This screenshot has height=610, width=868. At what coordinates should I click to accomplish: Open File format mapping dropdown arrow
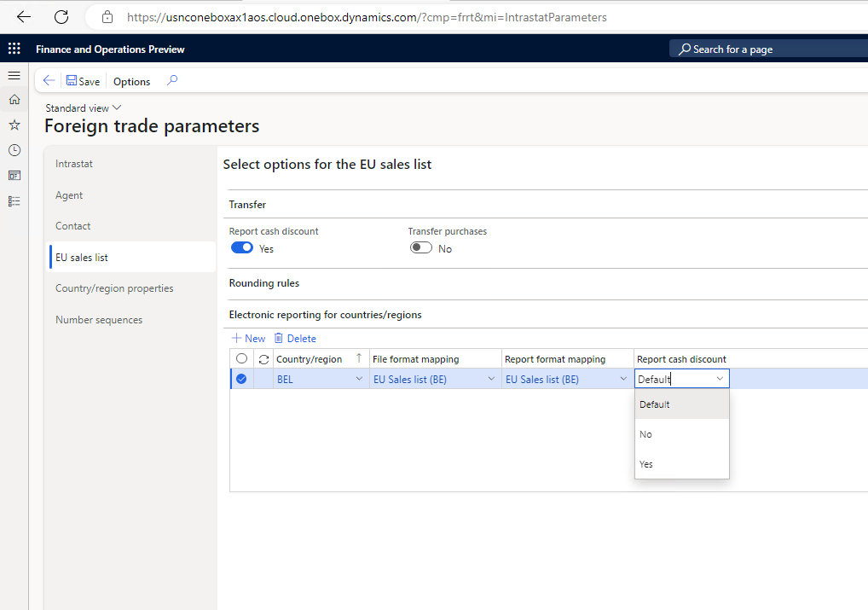[491, 379]
